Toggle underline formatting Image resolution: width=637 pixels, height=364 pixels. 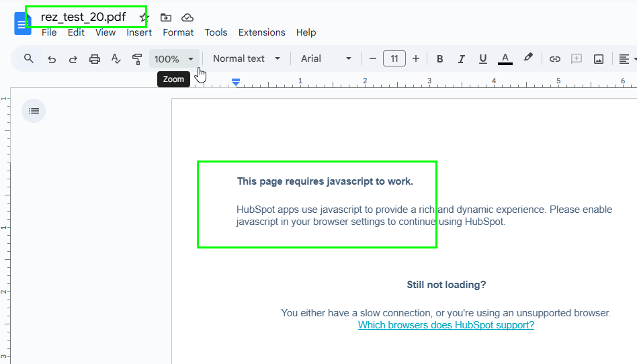coord(482,59)
